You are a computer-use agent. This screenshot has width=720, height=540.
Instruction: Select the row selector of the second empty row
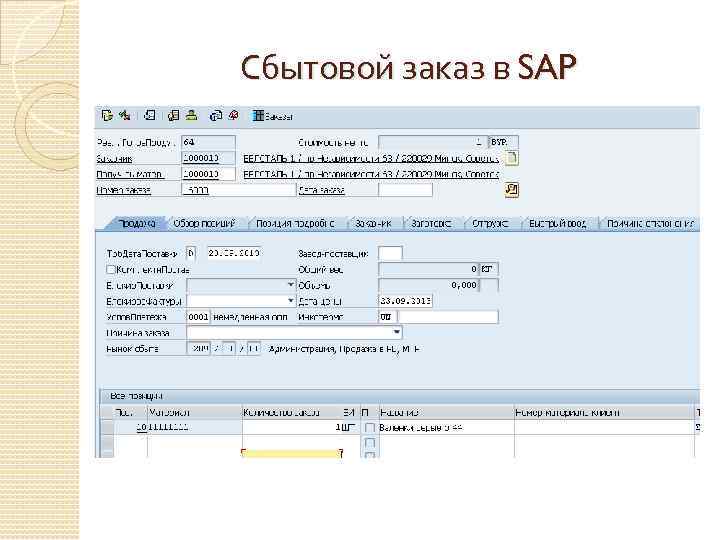point(107,443)
